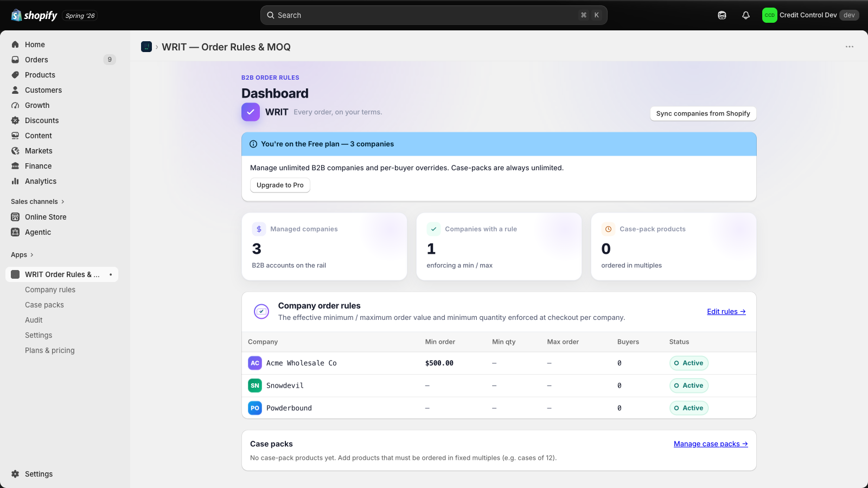Viewport: 868px width, 488px height.
Task: Click the checkmark icon on Companies with a rule card
Action: [x=433, y=229]
